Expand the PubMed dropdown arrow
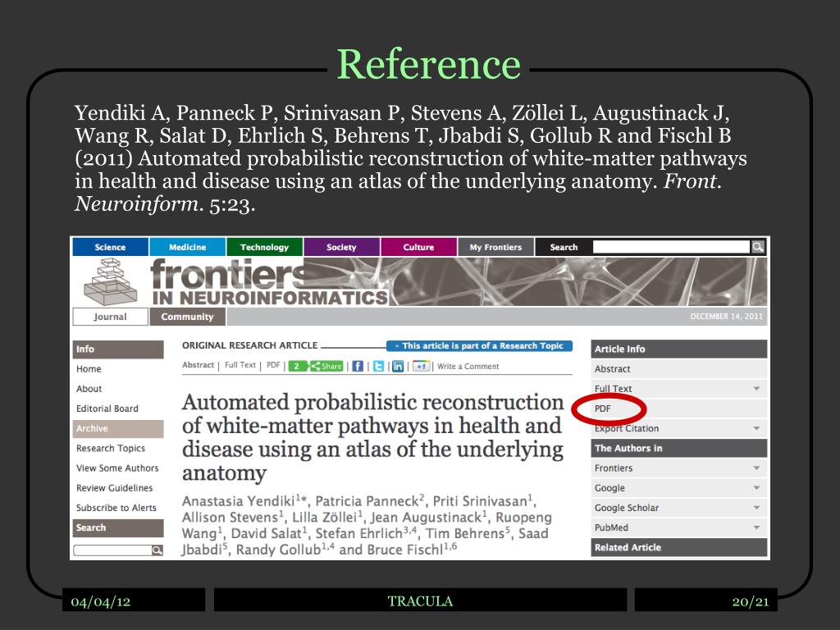Screen dimensions: 840x630 click(756, 527)
